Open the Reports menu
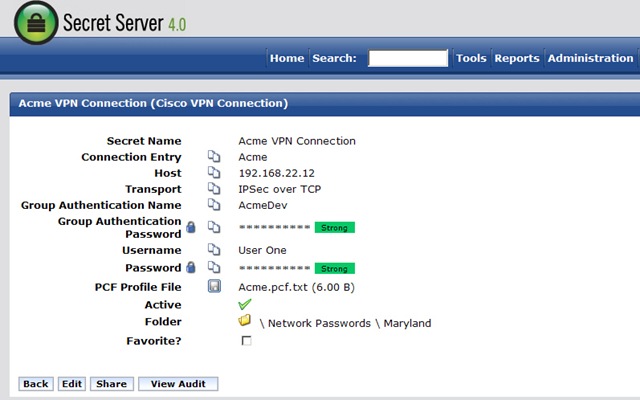This screenshot has width=640, height=400. point(517,58)
